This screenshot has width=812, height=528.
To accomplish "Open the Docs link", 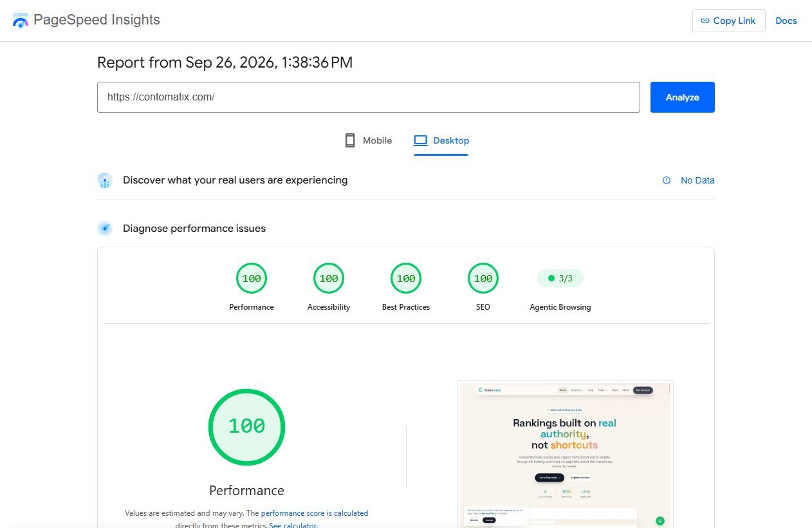I will point(786,21).
